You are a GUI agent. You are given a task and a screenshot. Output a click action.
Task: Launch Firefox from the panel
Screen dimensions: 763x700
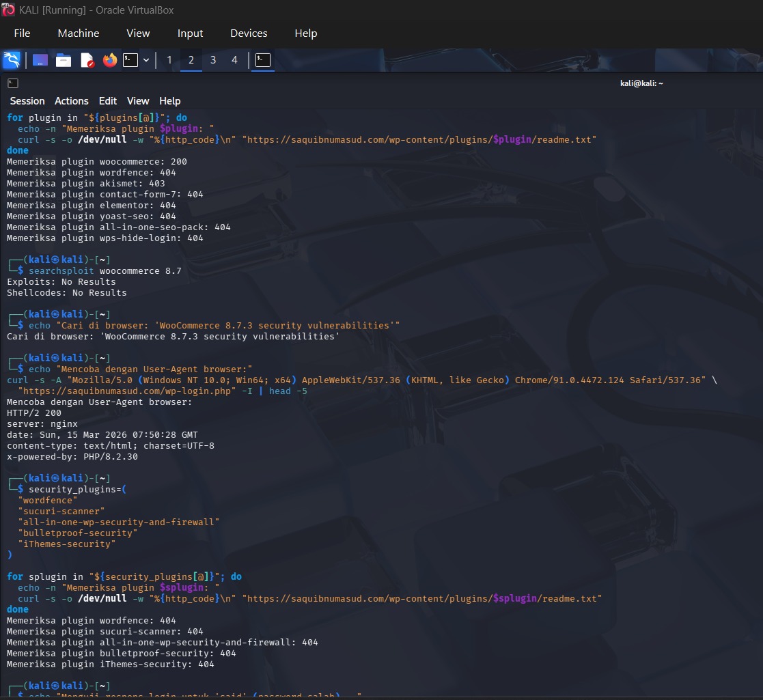click(x=110, y=60)
